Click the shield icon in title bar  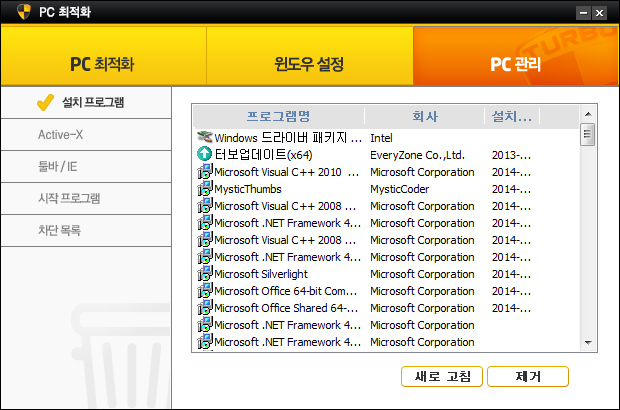(24, 11)
